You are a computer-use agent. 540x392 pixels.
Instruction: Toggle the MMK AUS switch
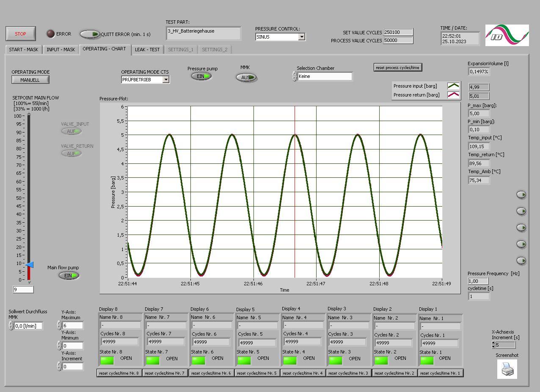[246, 77]
